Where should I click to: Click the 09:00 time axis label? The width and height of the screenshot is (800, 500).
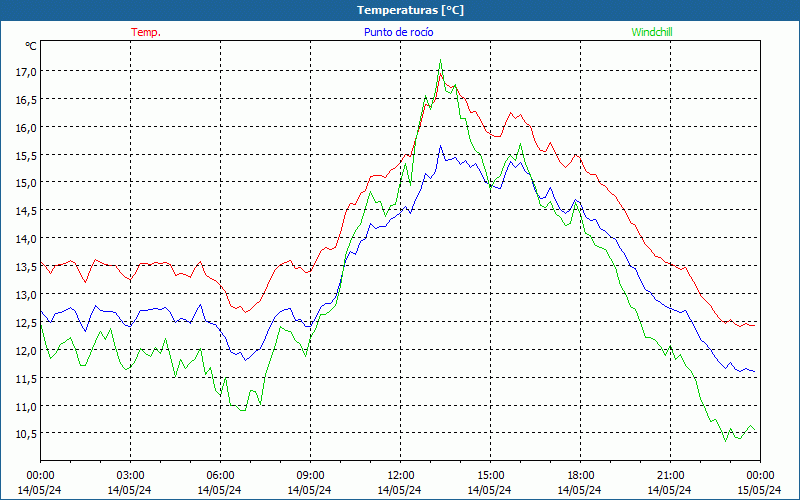click(x=310, y=475)
